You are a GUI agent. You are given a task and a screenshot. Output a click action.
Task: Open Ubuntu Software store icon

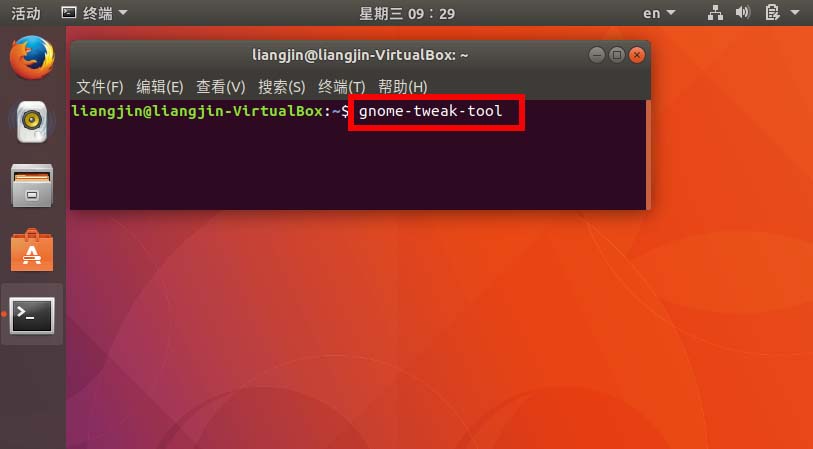click(32, 250)
